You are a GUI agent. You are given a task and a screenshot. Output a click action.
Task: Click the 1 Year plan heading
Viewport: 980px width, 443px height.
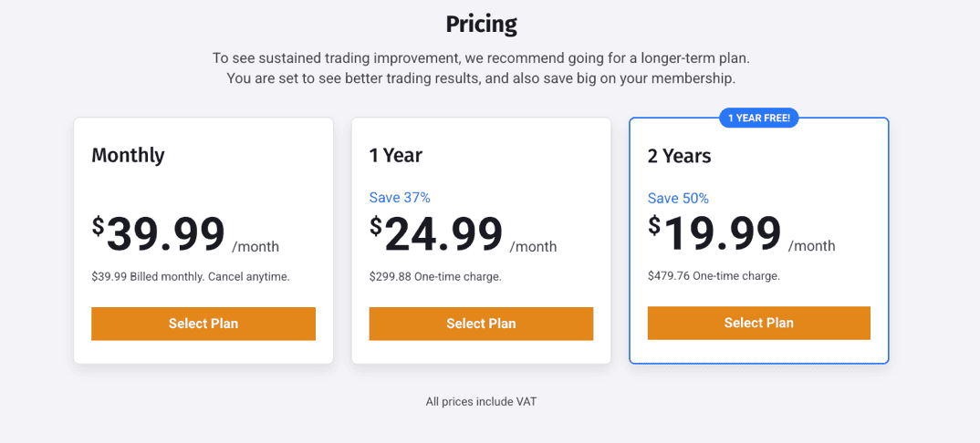[x=395, y=155]
